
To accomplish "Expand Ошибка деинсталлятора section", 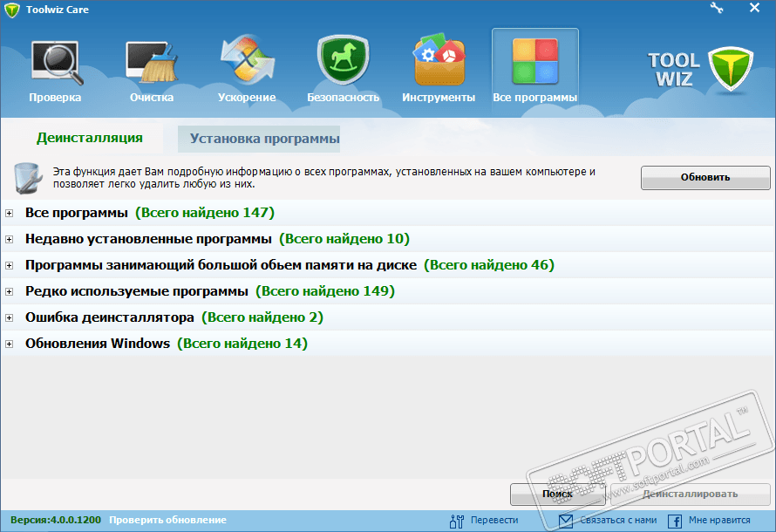I will 9,317.
